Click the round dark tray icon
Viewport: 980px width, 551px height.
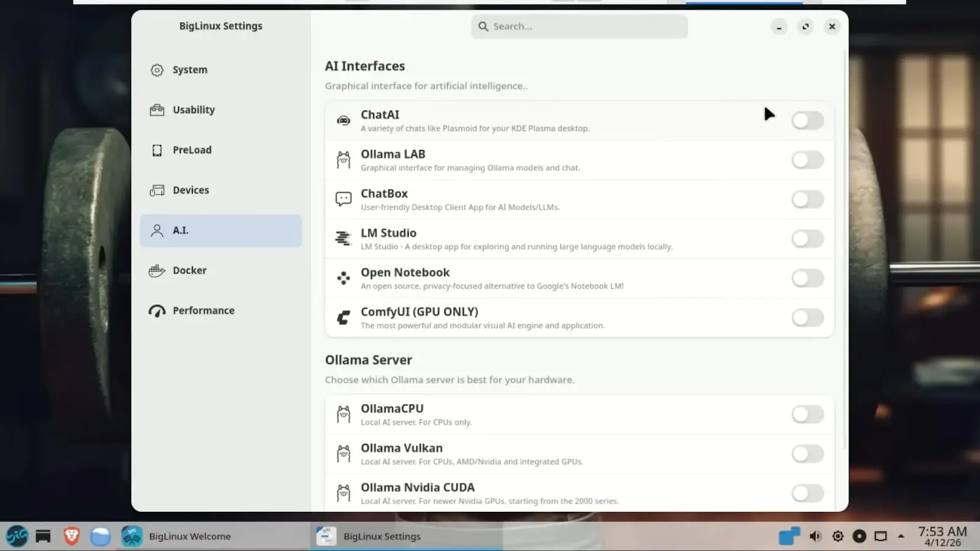pos(859,537)
